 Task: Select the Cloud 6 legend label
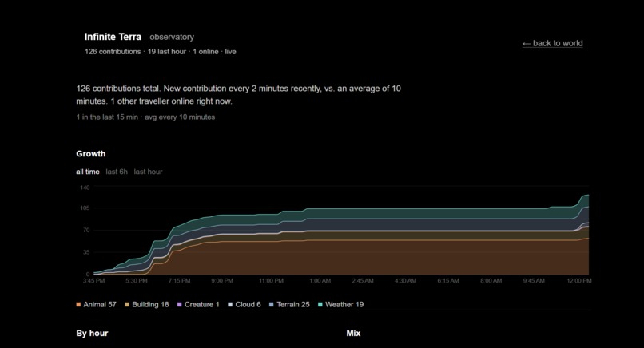248,305
